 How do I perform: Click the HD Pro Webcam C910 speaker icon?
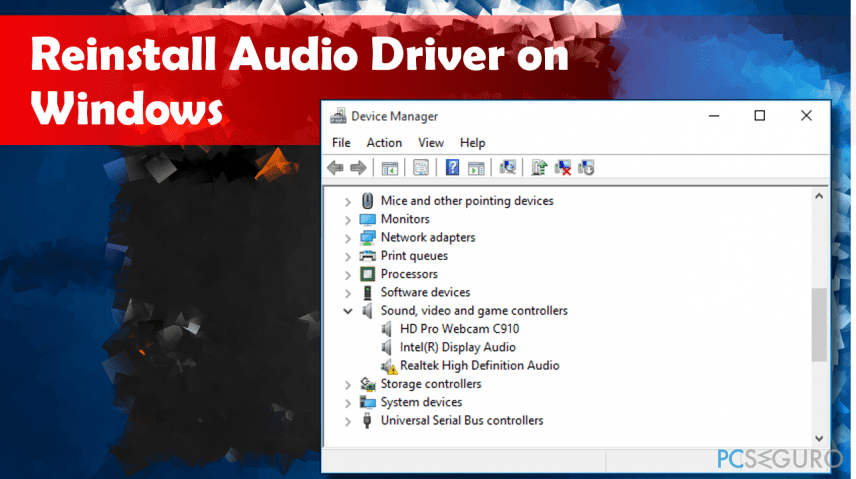[387, 329]
